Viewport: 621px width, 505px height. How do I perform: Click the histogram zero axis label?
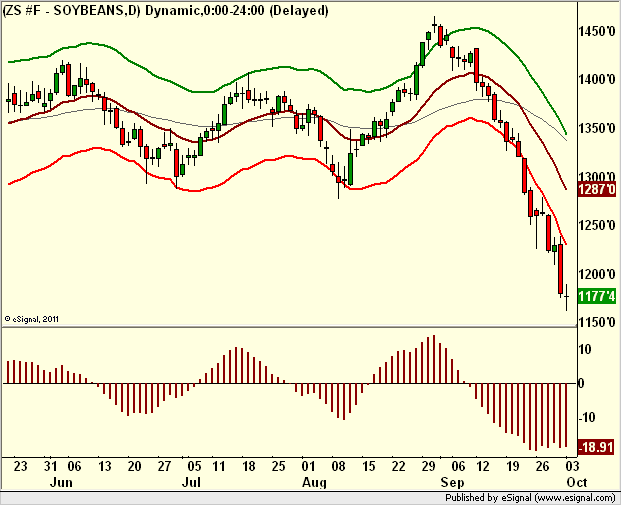click(581, 383)
